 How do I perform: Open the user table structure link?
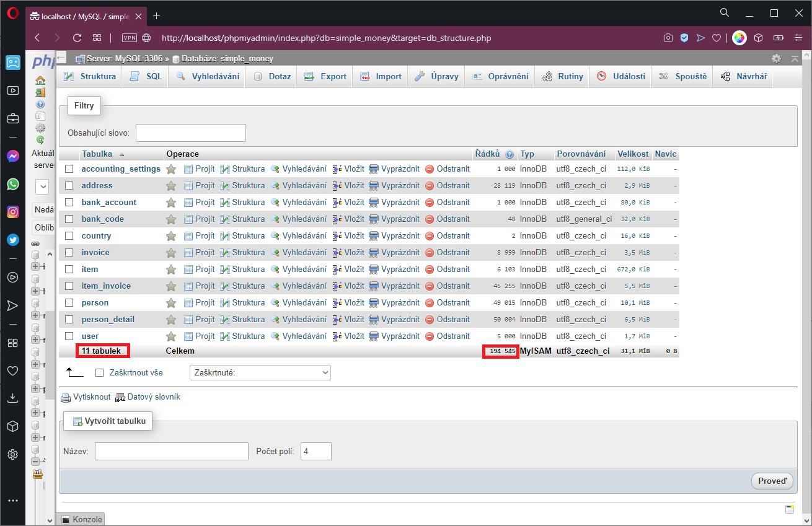pos(247,336)
